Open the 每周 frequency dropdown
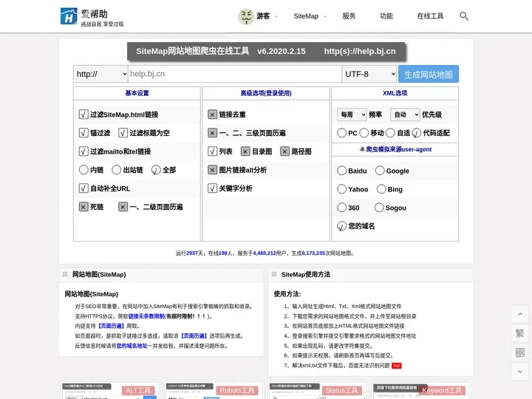The image size is (532, 399). pyautogui.click(x=352, y=115)
